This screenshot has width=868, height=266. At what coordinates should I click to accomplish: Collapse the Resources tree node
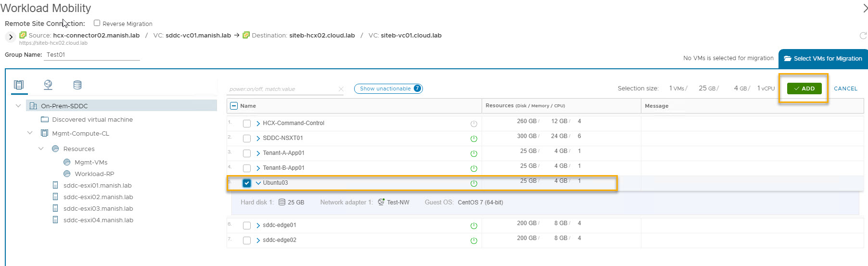tap(41, 149)
